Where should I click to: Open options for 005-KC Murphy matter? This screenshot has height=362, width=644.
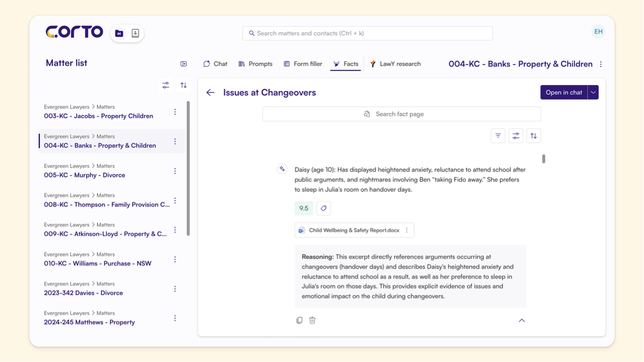(175, 171)
